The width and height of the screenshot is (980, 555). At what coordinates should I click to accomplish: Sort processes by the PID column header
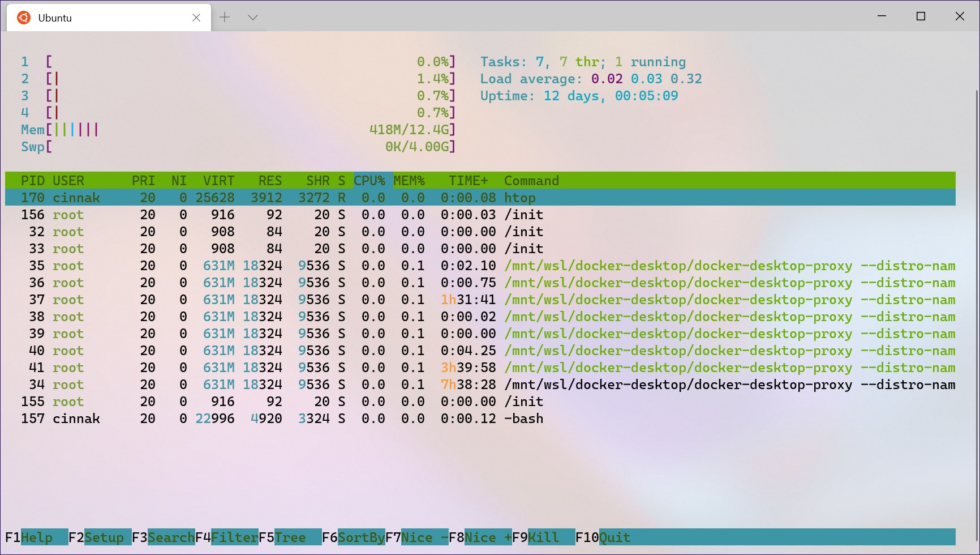coord(32,180)
